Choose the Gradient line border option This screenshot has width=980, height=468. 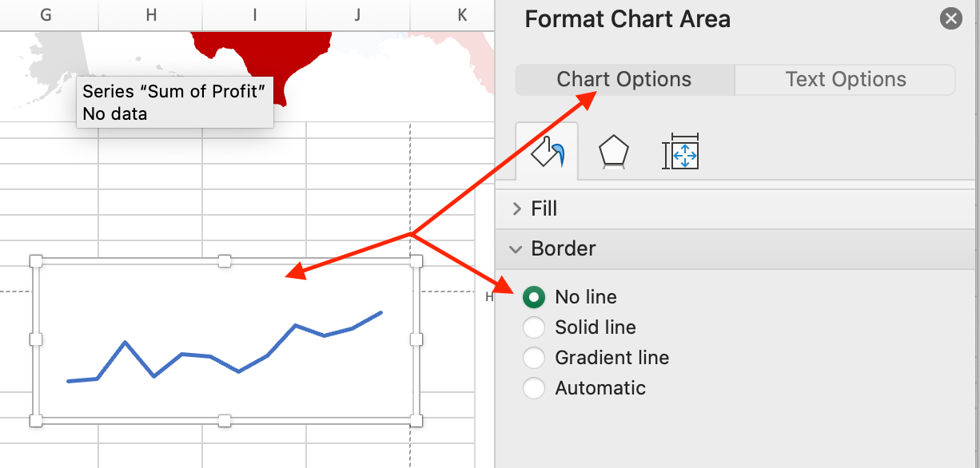tap(534, 358)
